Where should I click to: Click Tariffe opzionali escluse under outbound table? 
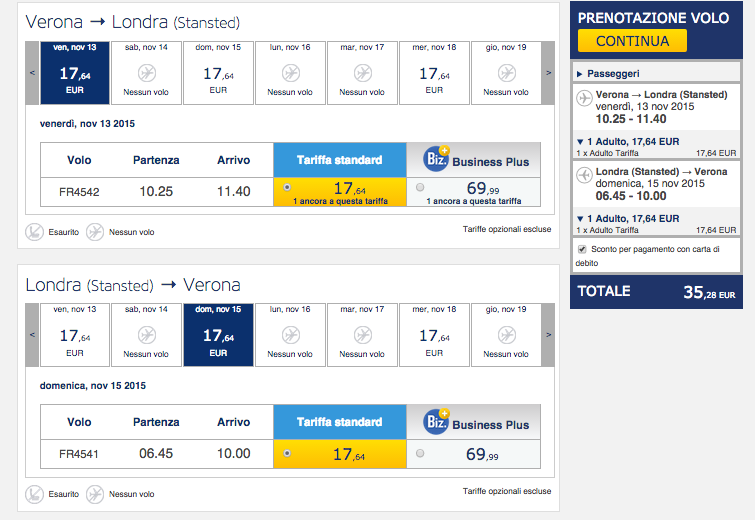(507, 230)
